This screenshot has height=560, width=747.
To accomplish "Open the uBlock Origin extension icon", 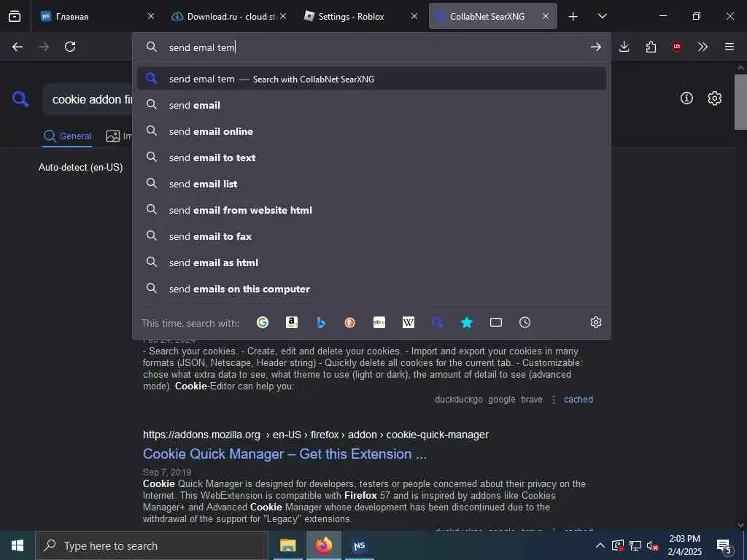I will point(677,47).
